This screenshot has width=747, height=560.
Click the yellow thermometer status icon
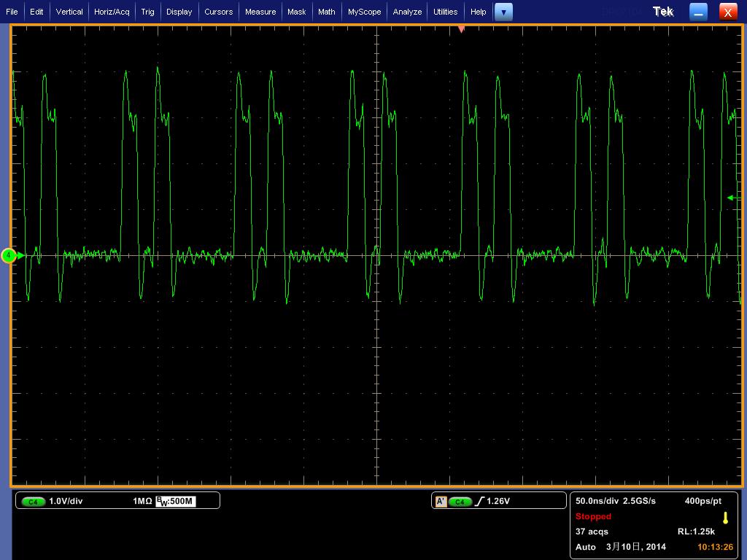[725, 518]
